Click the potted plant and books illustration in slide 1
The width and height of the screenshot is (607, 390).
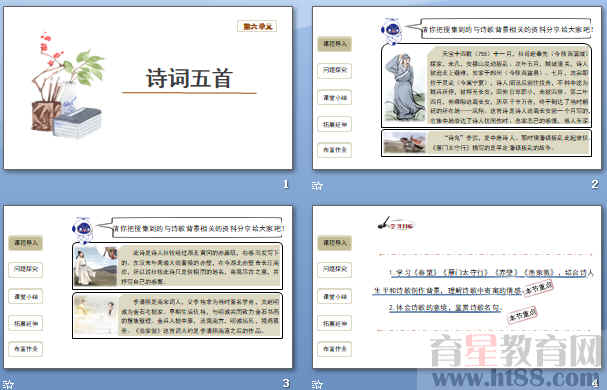(68, 85)
